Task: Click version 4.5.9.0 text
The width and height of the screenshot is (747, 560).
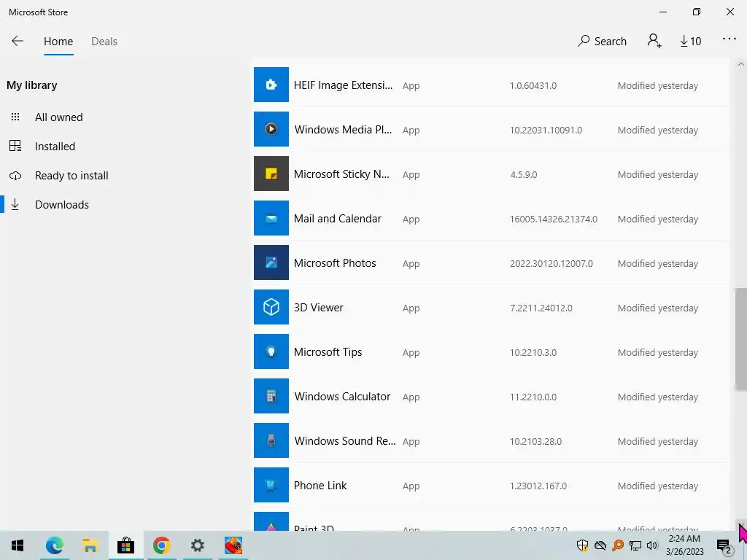Action: [524, 175]
